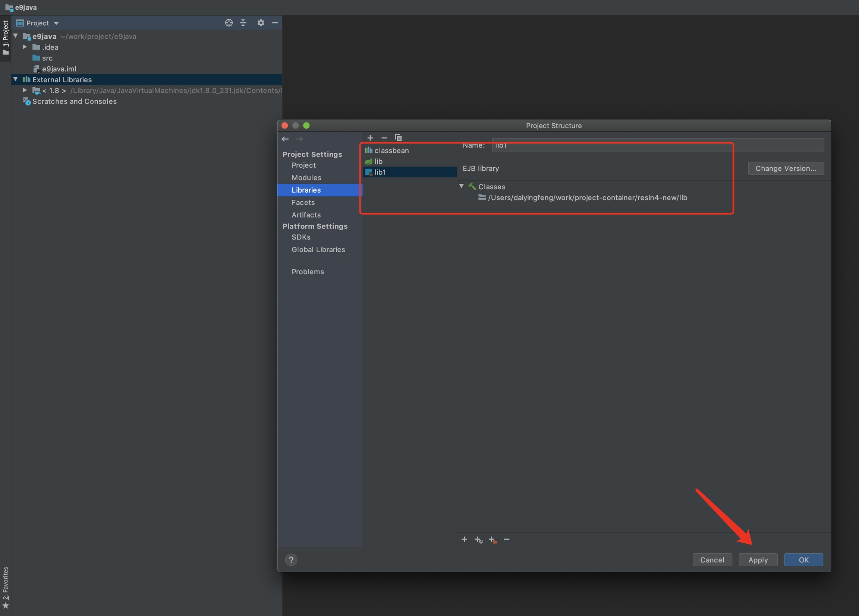This screenshot has height=616, width=859.
Task: Open the help question mark button
Action: [x=291, y=560]
